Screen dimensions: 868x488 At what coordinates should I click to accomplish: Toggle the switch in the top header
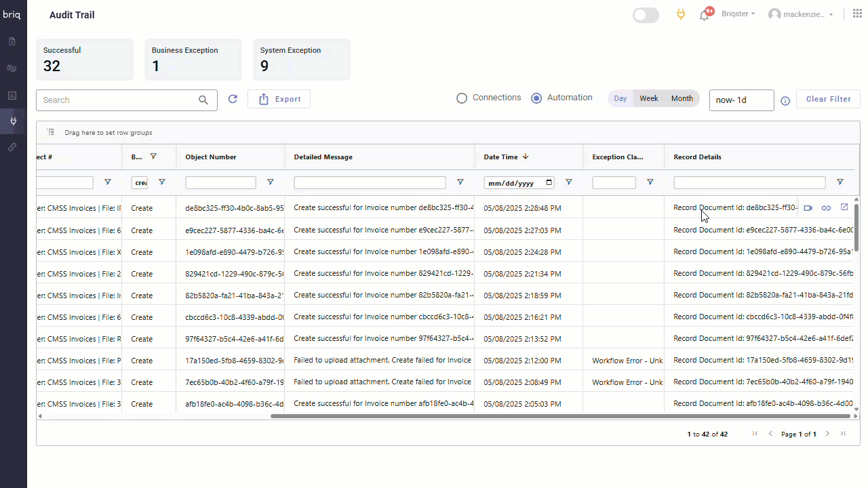click(646, 15)
